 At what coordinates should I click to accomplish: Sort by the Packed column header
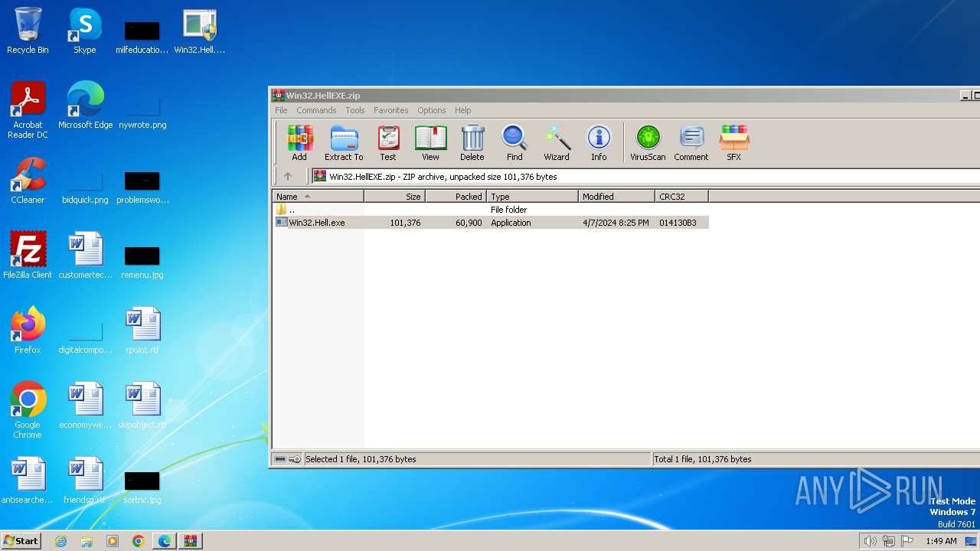pos(456,197)
